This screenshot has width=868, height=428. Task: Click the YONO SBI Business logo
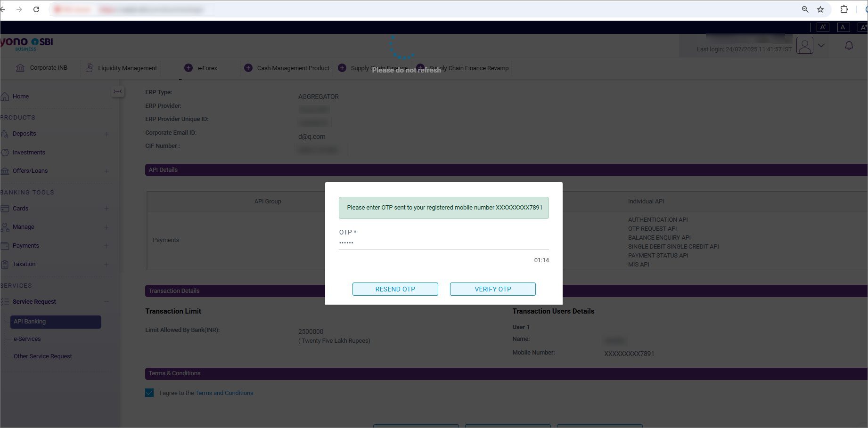[27, 44]
